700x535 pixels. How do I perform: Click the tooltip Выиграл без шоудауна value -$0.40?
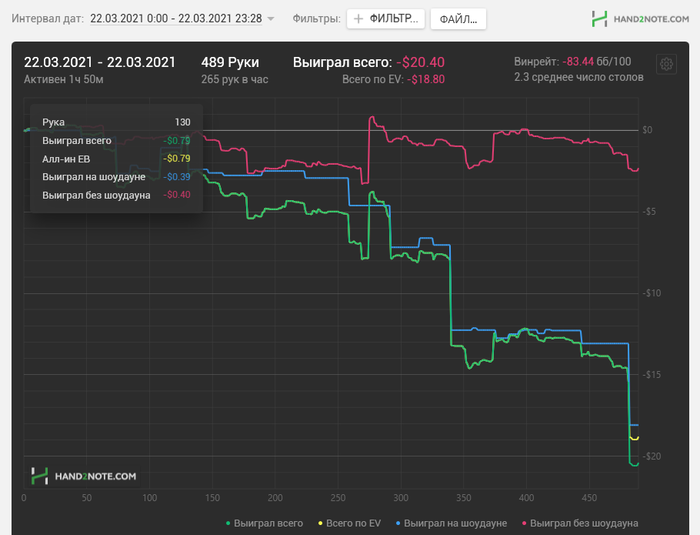(177, 195)
